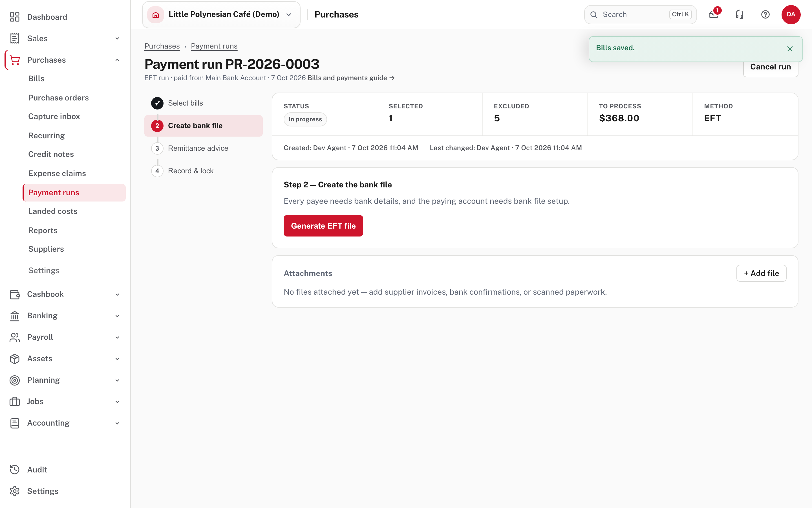
Task: Open the DA user avatar menu
Action: click(x=791, y=14)
